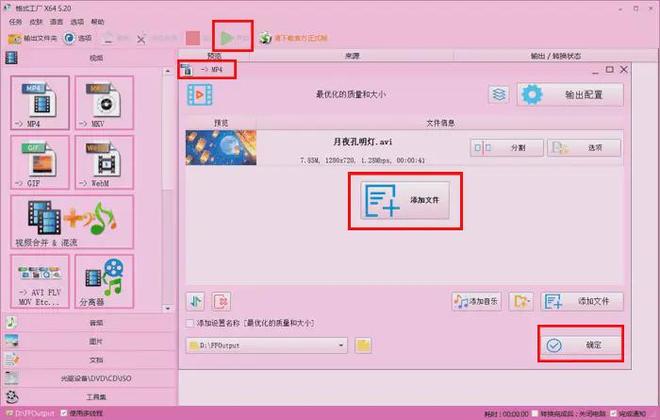Click the output folder toolbar button (输出文件夹)
Screen dimensions: 660x420
(x=32, y=38)
